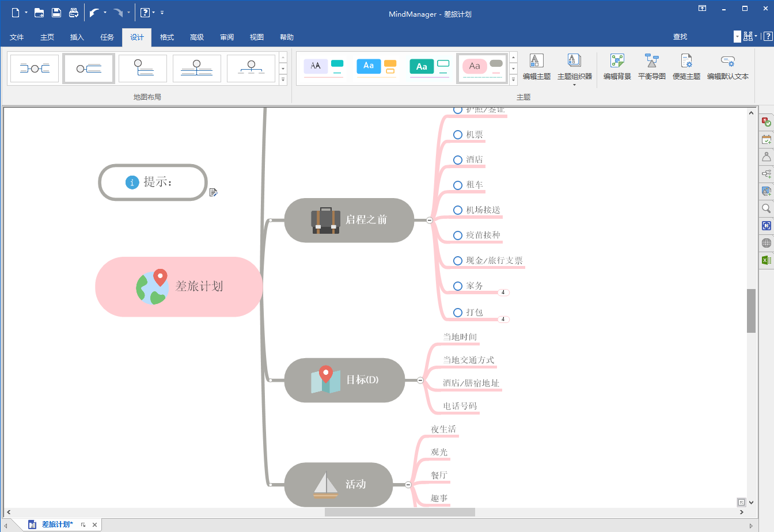The width and height of the screenshot is (774, 532).
Task: Open the 文件 menu
Action: coord(17,37)
